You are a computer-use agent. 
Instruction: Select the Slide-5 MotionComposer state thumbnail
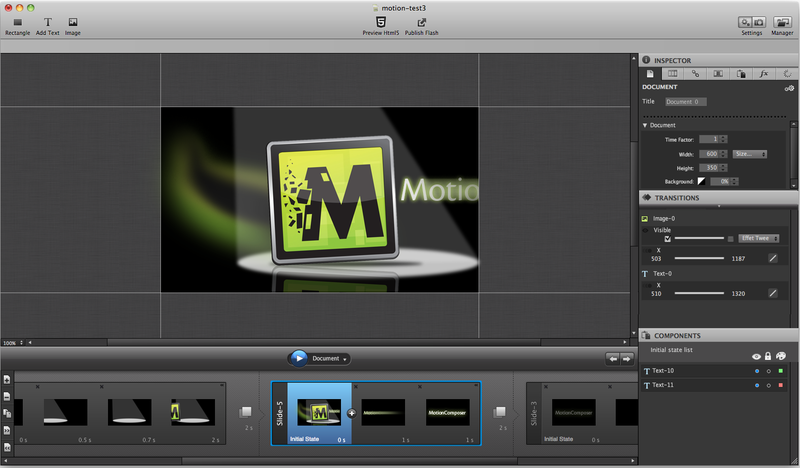[x=447, y=412]
